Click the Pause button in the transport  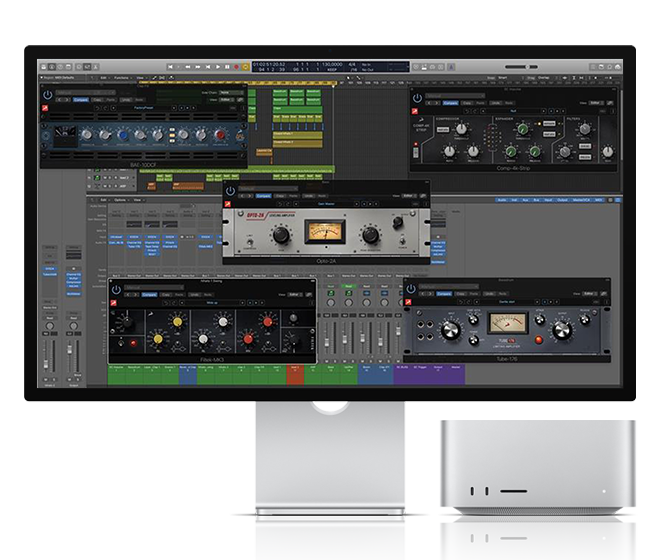click(x=227, y=67)
